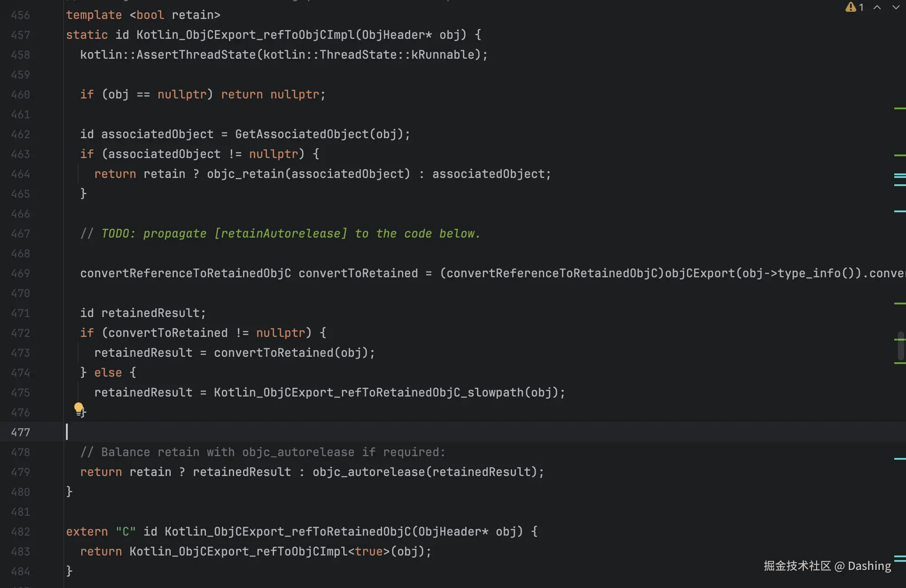
Task: Click the convertToRetained variable on line 469
Action: (358, 273)
